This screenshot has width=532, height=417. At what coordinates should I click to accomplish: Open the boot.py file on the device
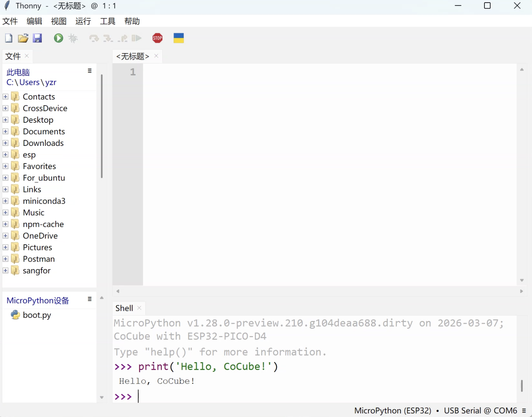point(37,315)
